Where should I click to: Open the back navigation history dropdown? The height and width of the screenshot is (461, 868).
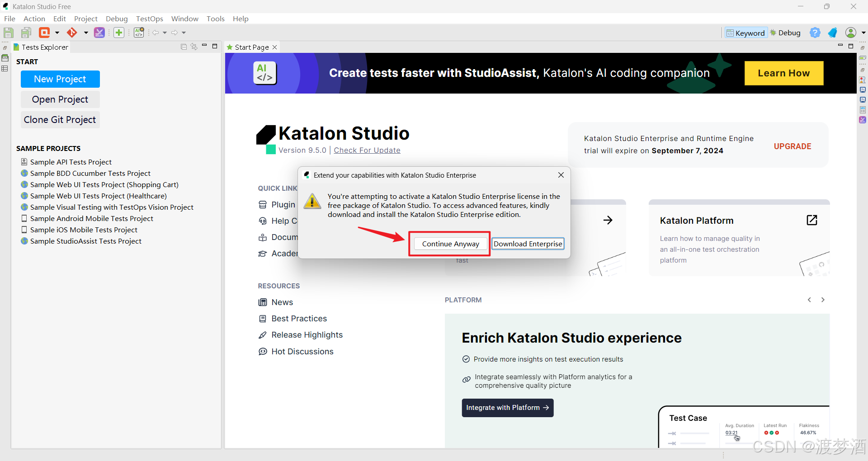pos(165,32)
